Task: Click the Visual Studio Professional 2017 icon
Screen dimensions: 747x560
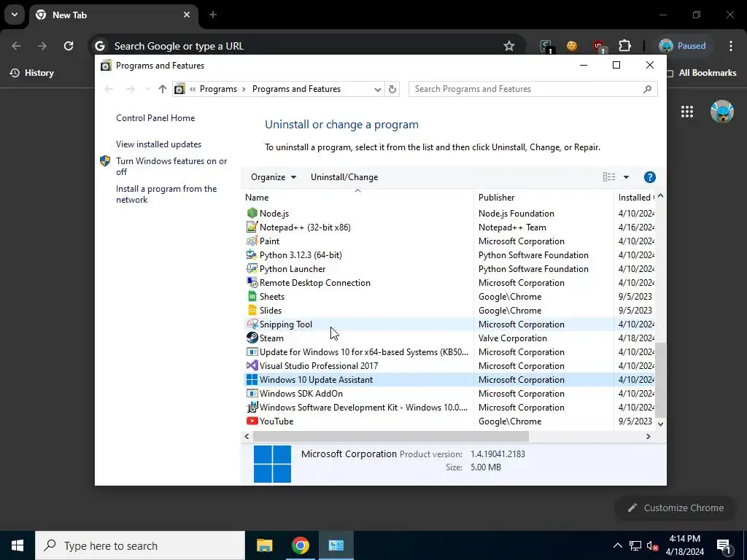Action: coord(252,366)
